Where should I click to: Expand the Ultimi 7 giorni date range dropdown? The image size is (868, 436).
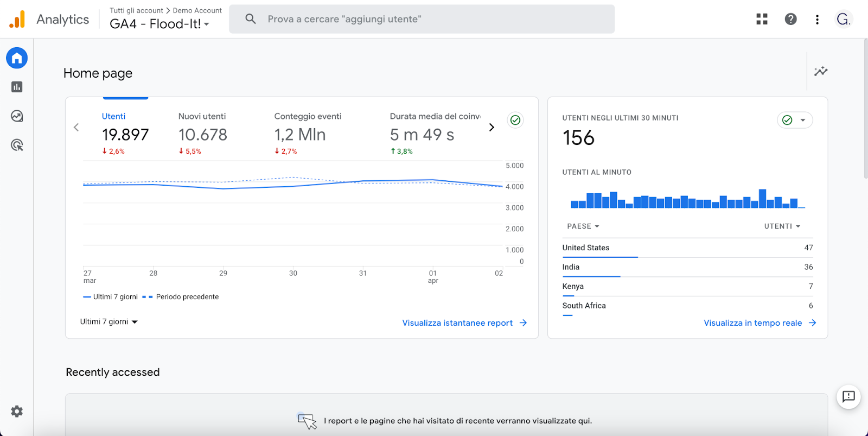pos(109,322)
